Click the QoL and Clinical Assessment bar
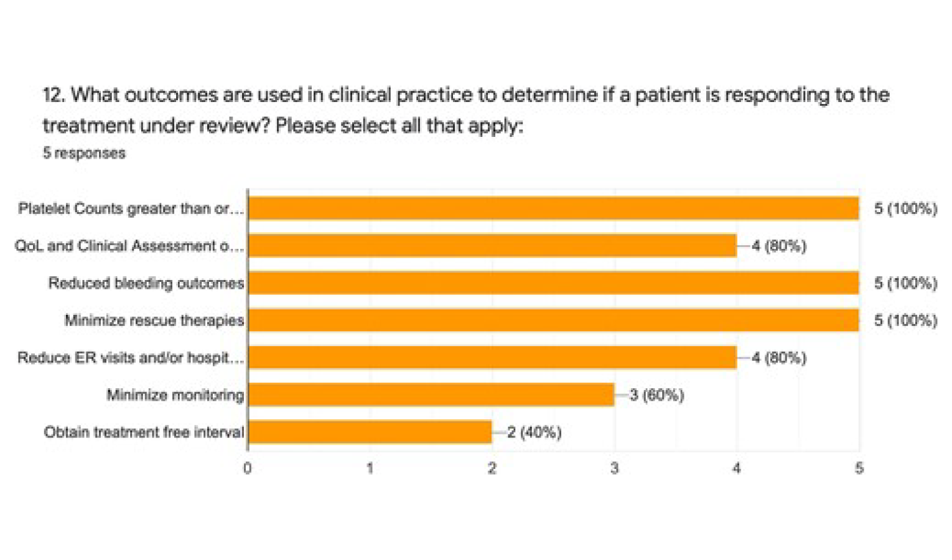The width and height of the screenshot is (952, 560). [x=492, y=246]
